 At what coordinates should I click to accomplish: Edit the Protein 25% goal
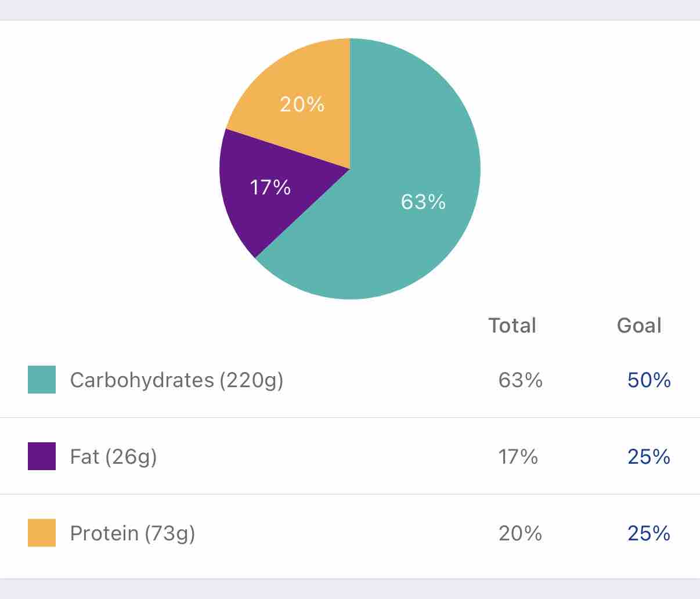(649, 533)
